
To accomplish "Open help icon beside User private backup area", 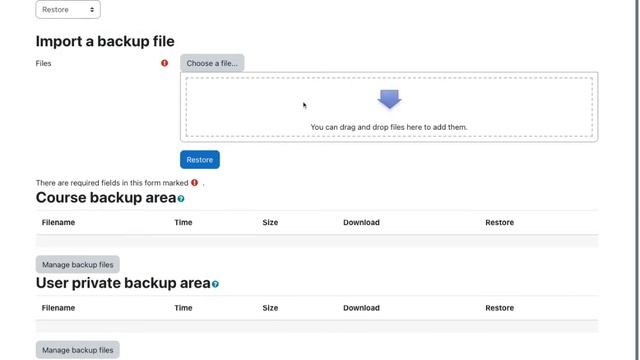I will [215, 284].
